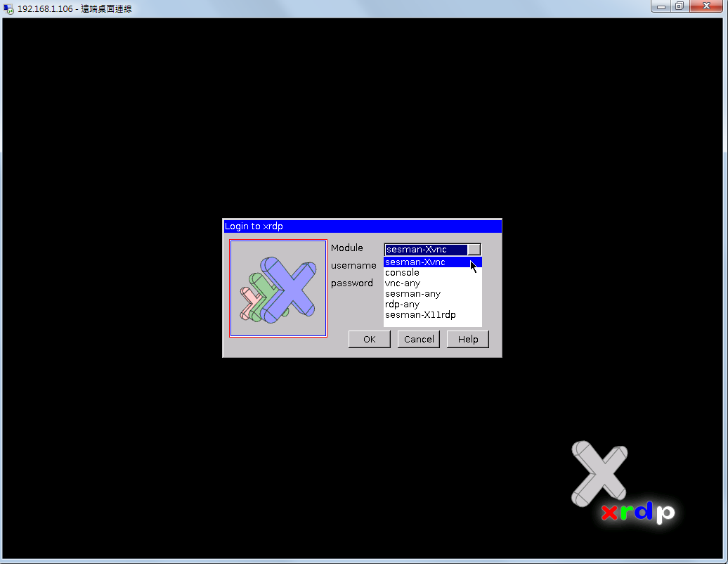Close the remote desktop connection window
728x564 pixels.
tap(705, 6)
